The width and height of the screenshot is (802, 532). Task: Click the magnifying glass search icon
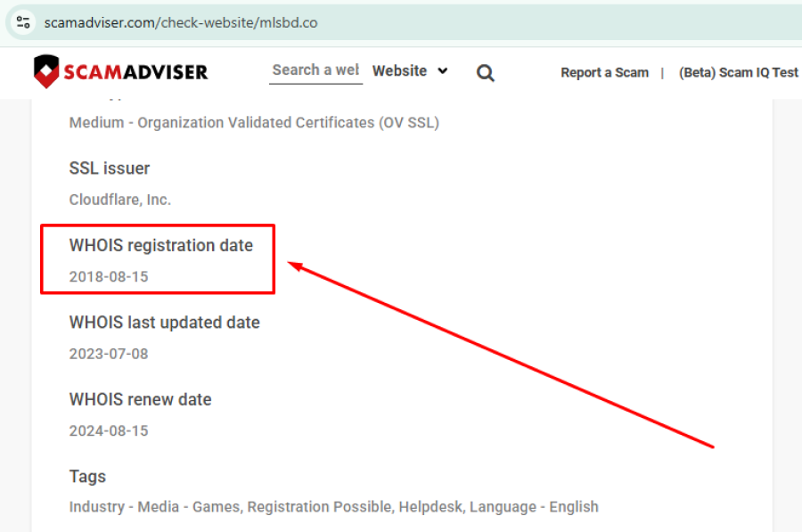(x=485, y=73)
